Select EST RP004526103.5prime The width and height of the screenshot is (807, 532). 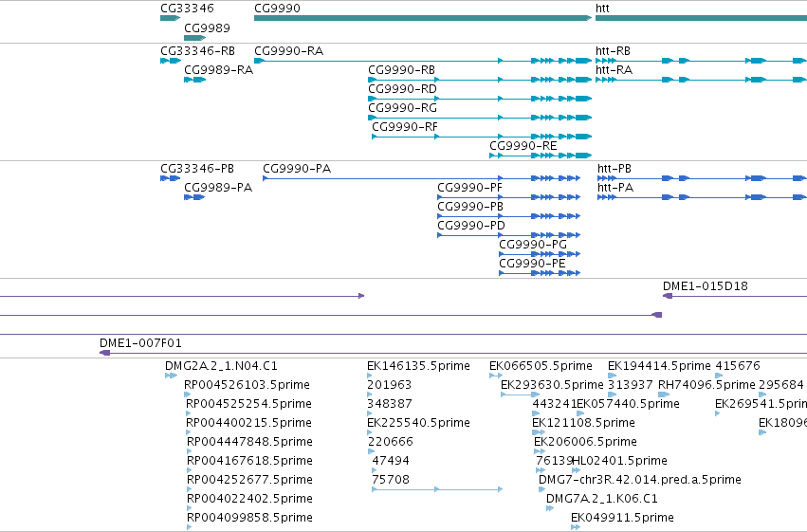tap(248, 385)
